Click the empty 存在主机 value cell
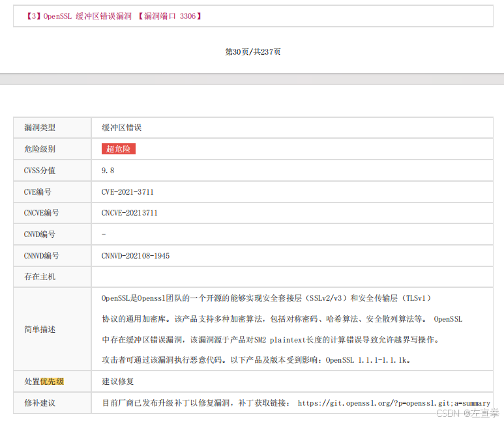This screenshot has height=422, width=504. pos(292,277)
